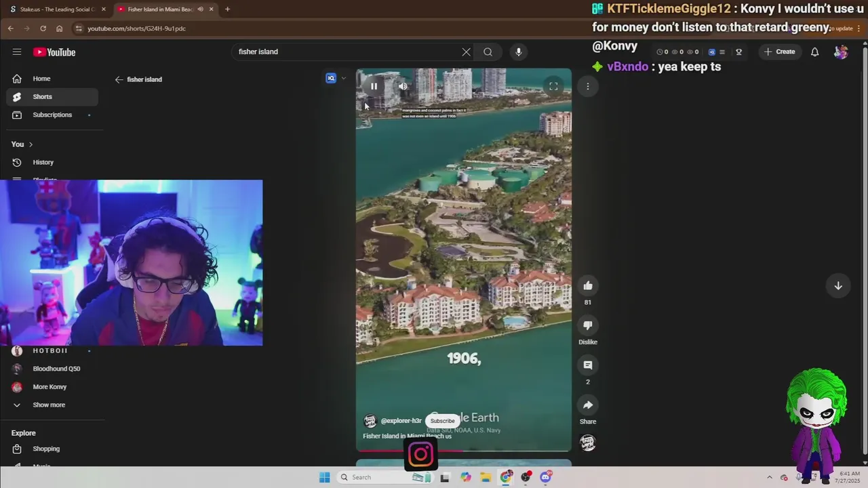Screen dimensions: 868x488
Task: Open the sound avatar below Share
Action: [588, 443]
